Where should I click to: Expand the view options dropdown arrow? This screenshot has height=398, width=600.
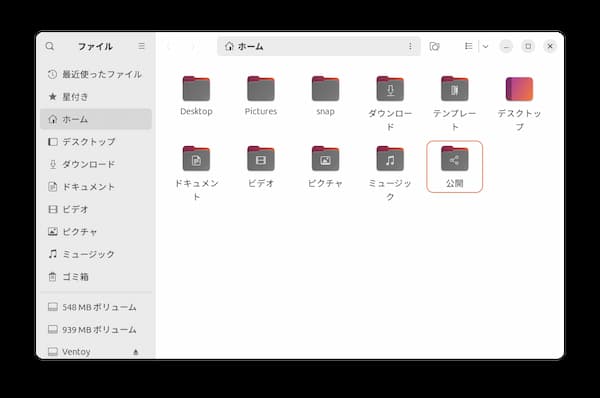click(485, 46)
